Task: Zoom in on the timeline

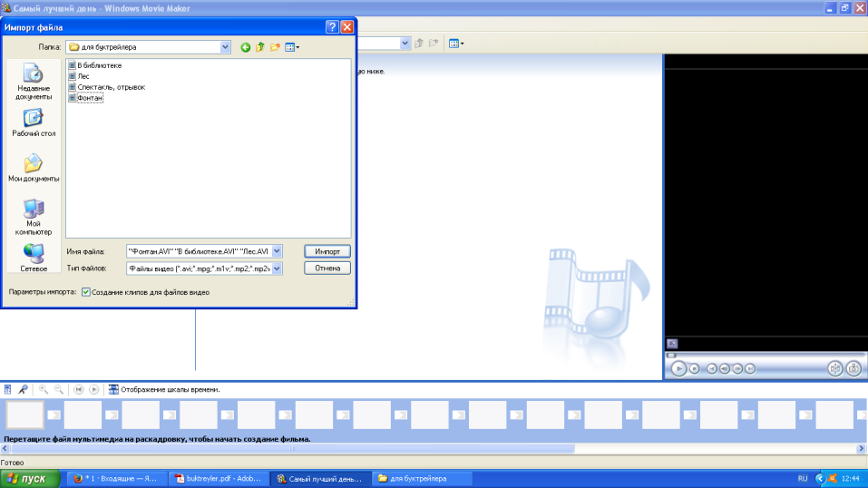Action: [44, 389]
